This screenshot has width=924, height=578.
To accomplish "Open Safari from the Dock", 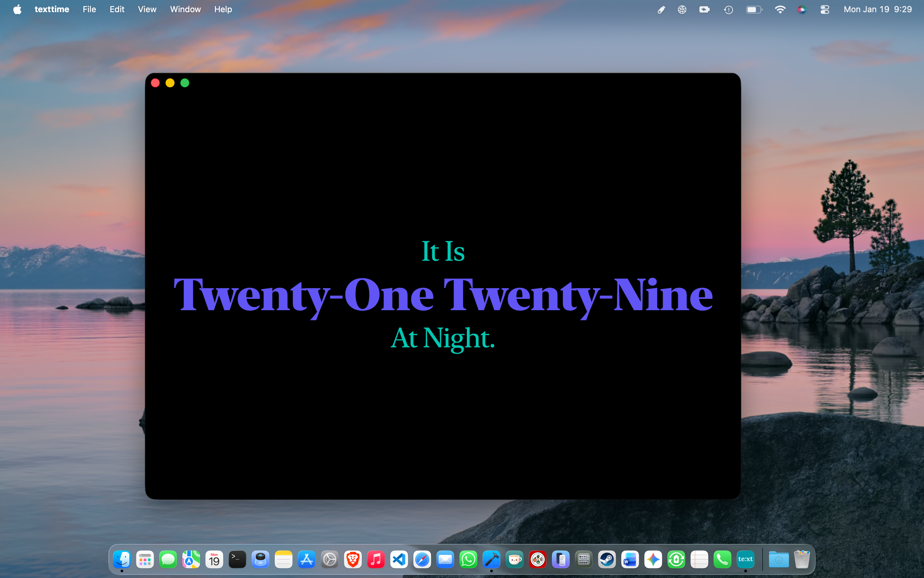I will click(x=422, y=560).
